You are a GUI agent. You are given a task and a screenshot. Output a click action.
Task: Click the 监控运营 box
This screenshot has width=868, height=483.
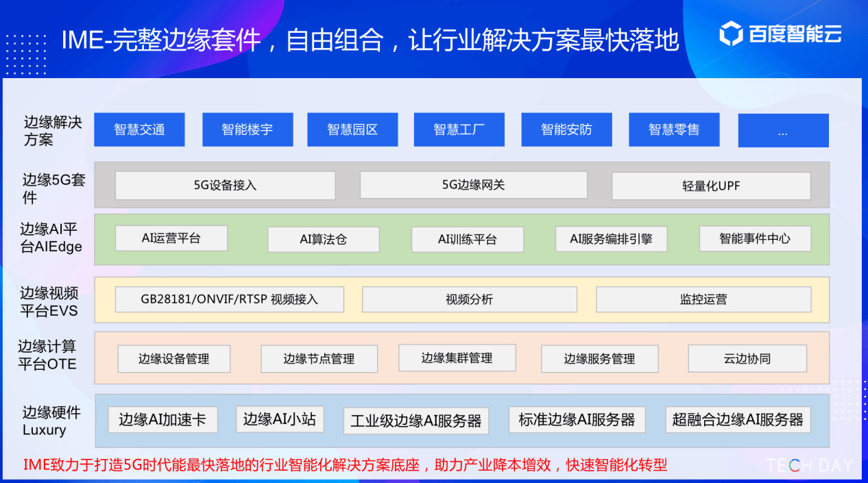703,299
